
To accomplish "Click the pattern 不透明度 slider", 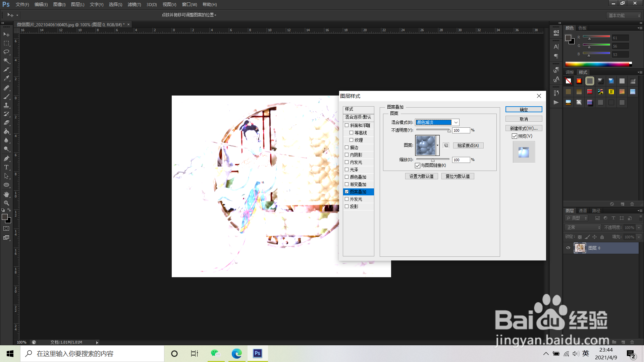I will click(x=433, y=130).
